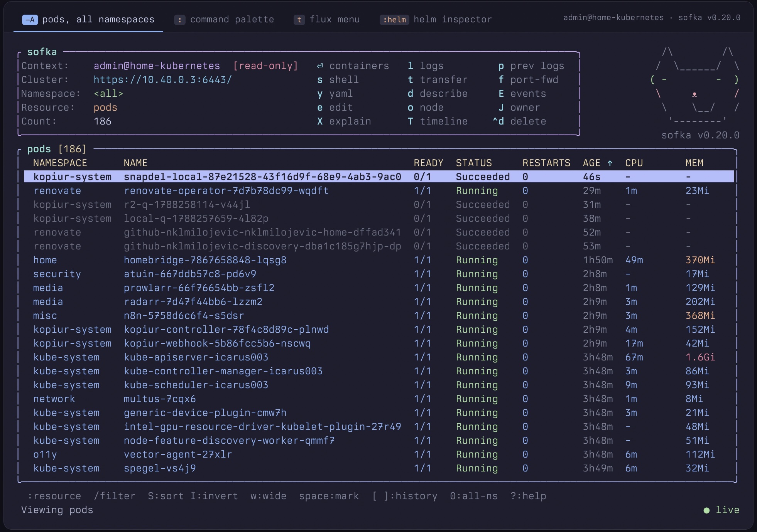Click the Namespace <all> value
757x532 pixels.
tap(108, 94)
